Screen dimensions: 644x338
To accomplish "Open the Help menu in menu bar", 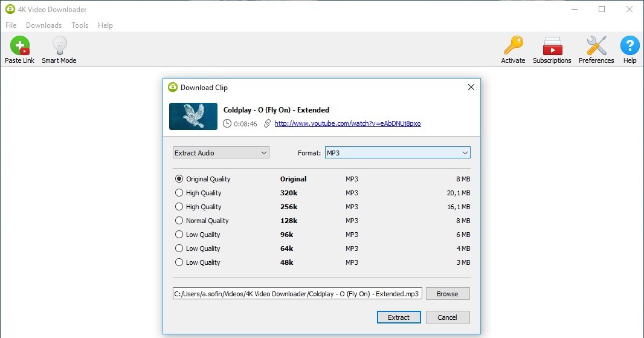I will (105, 25).
